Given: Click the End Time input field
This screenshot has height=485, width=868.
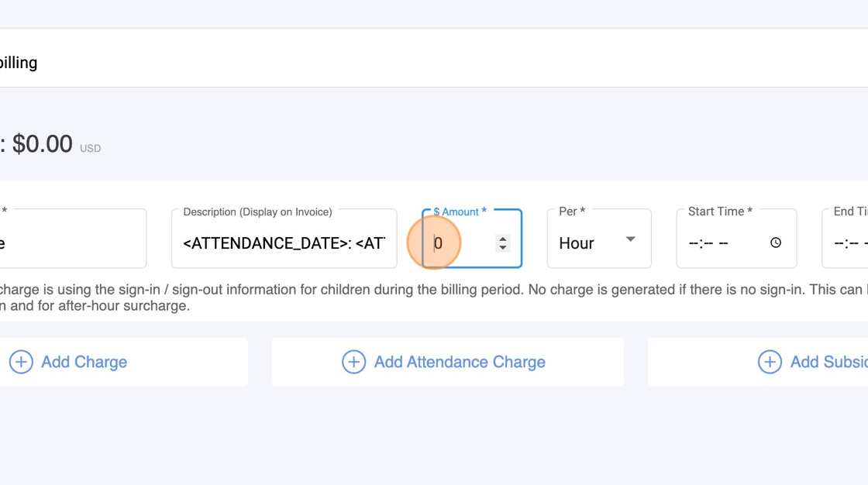Looking at the screenshot, I should (846, 239).
